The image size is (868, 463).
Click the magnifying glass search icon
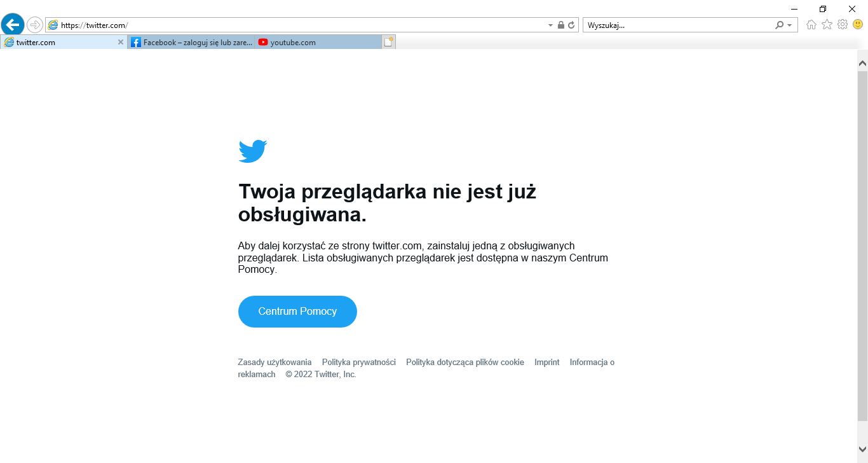click(780, 25)
